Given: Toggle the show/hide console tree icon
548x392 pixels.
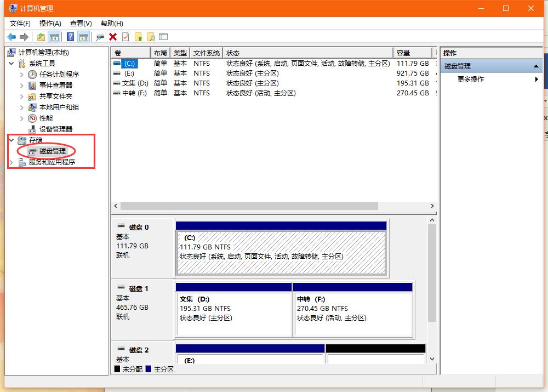Looking at the screenshot, I should [x=54, y=37].
